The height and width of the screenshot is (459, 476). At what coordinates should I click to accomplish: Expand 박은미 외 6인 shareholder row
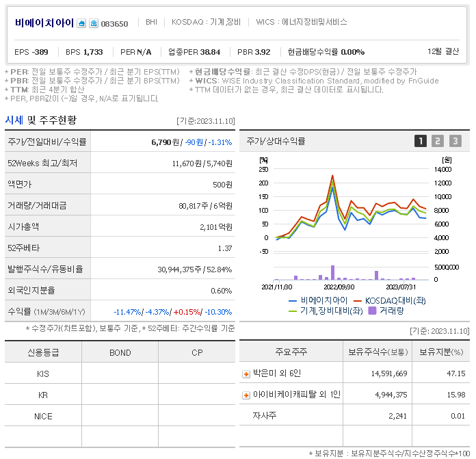pos(246,374)
